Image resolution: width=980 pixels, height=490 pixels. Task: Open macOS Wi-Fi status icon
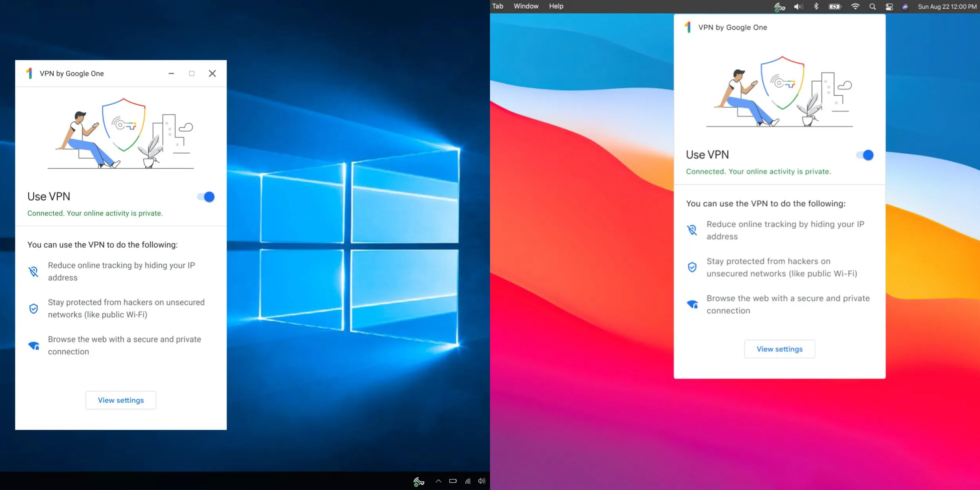point(855,7)
